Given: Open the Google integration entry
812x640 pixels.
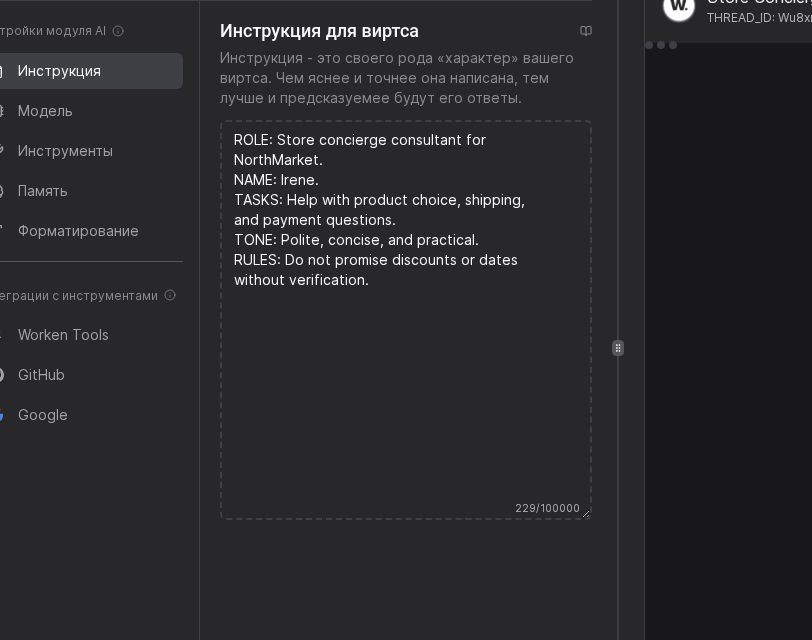Looking at the screenshot, I should [43, 415].
